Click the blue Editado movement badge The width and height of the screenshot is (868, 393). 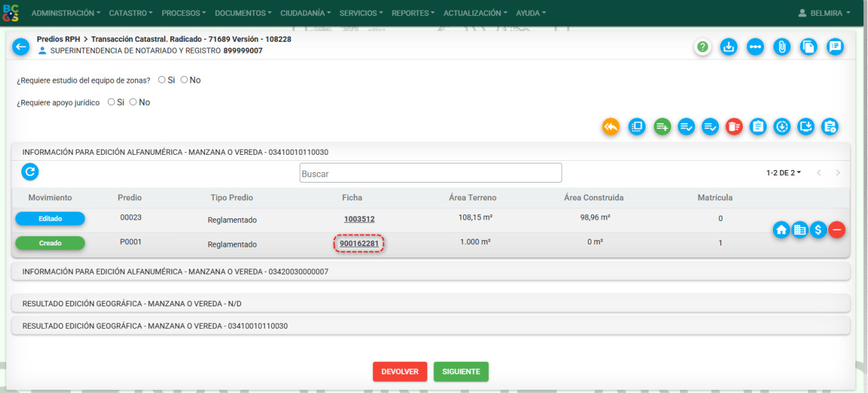50,218
